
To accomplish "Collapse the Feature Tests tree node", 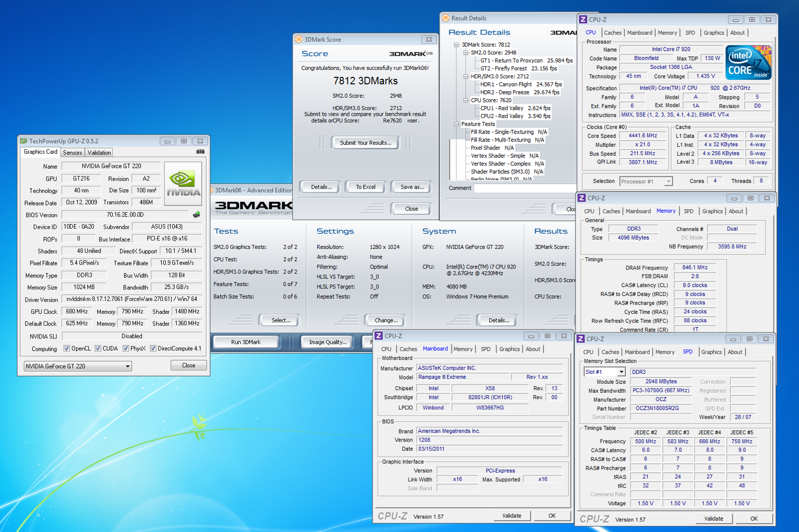I will 456,124.
